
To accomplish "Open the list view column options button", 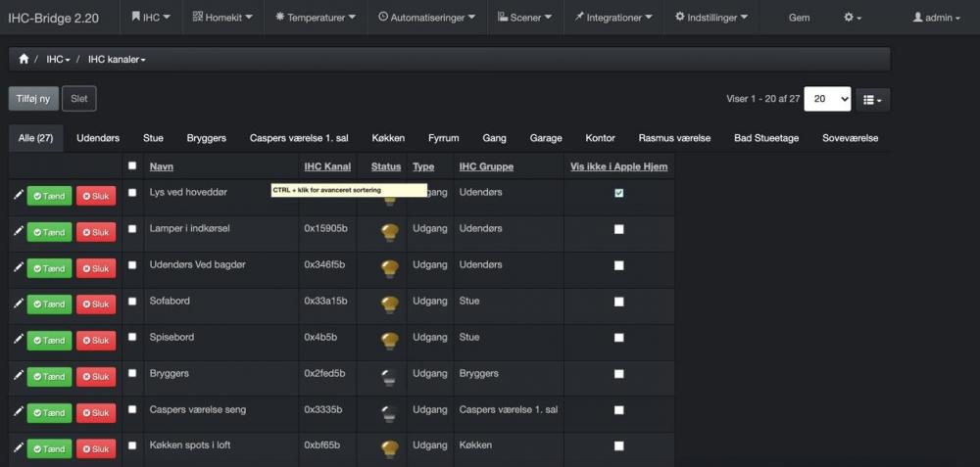I will click(x=872, y=99).
